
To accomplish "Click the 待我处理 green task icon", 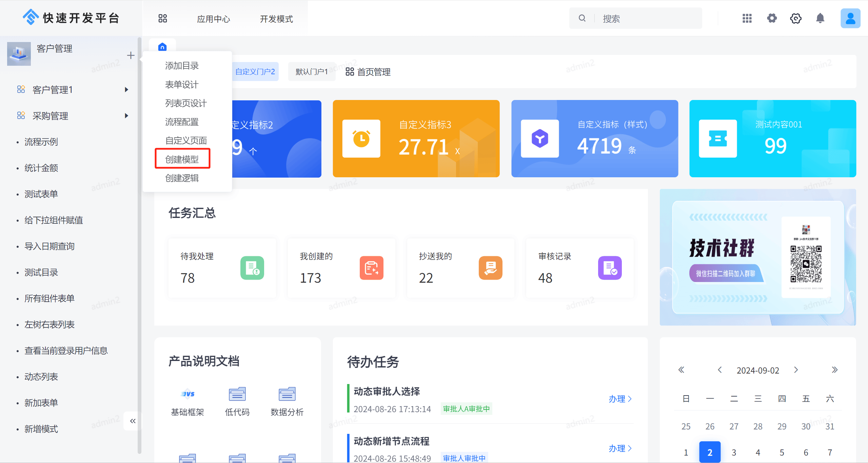I will pos(252,268).
